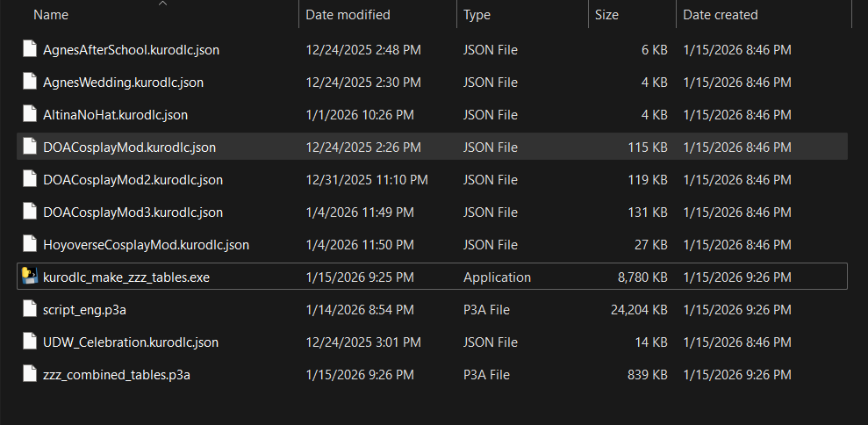
Task: Click the 8,780 KB size value
Action: tap(642, 277)
